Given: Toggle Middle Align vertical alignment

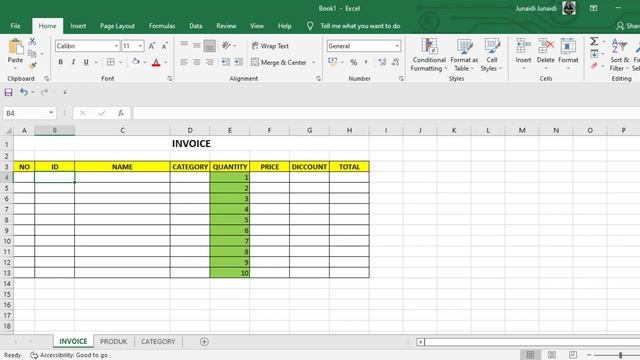Looking at the screenshot, I should 197,46.
